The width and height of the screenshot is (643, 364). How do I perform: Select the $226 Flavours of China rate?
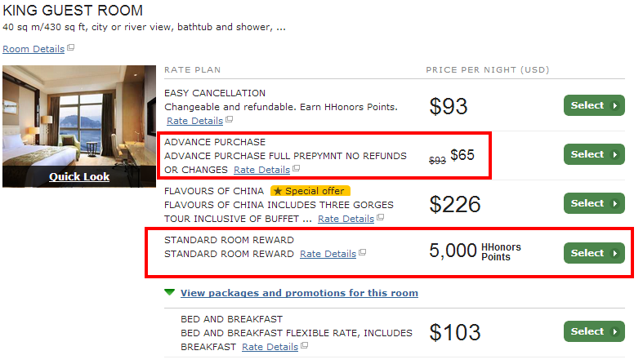pyautogui.click(x=594, y=203)
